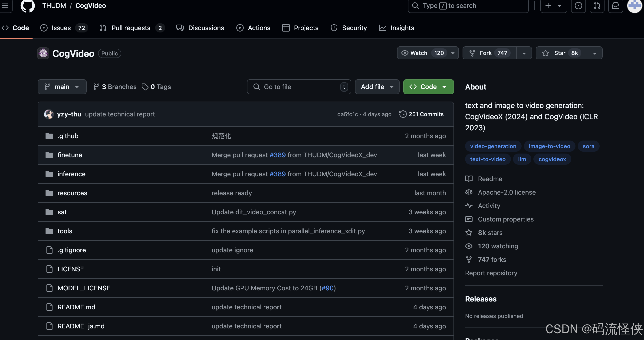This screenshot has width=644, height=340.
Task: Click the video-generation topic tag
Action: (493, 146)
